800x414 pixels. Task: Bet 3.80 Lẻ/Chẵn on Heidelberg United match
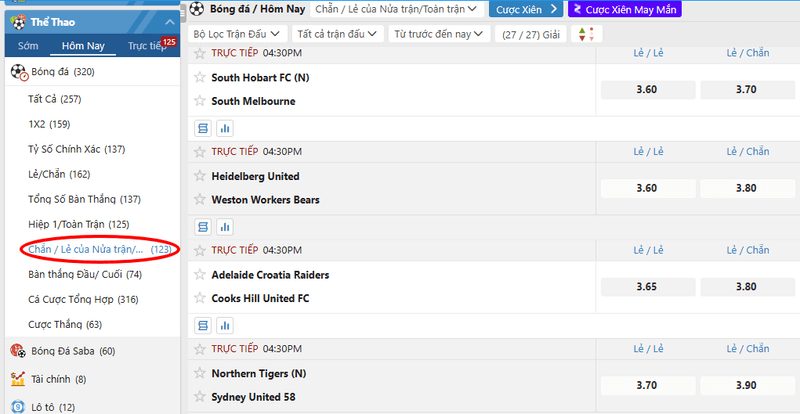click(747, 188)
